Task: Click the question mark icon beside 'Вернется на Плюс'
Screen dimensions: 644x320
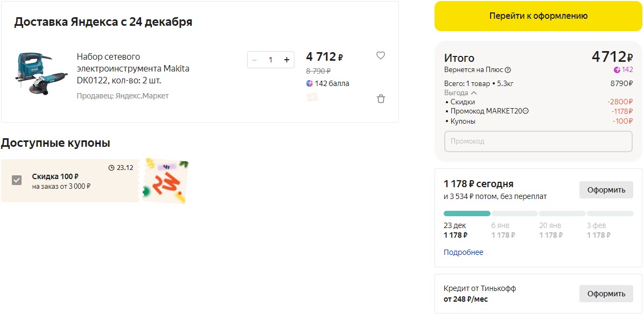Action: 508,70
